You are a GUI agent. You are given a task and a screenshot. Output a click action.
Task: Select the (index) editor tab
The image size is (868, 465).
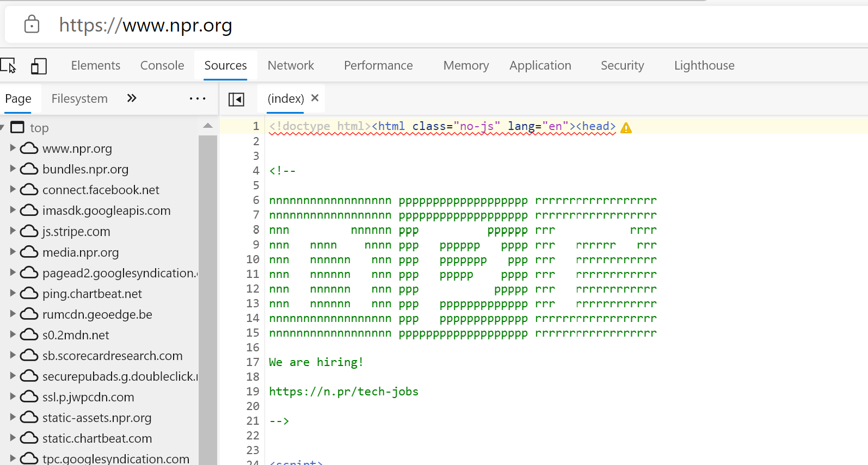(x=286, y=99)
